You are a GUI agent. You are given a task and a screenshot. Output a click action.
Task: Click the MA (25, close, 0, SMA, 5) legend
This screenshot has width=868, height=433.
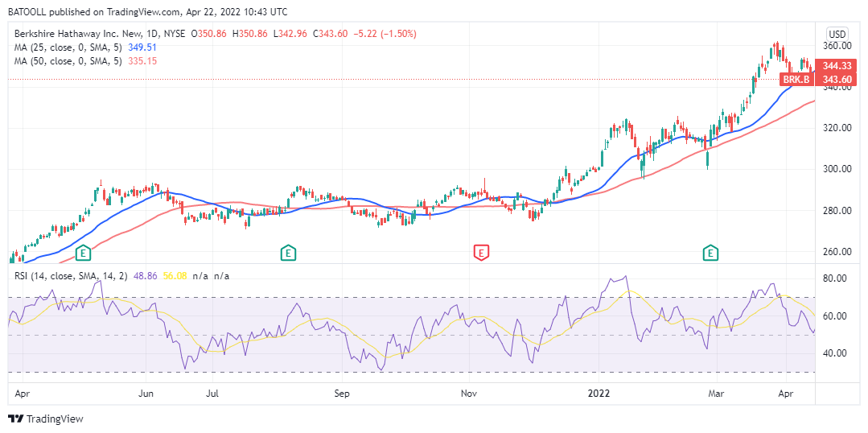(x=68, y=47)
